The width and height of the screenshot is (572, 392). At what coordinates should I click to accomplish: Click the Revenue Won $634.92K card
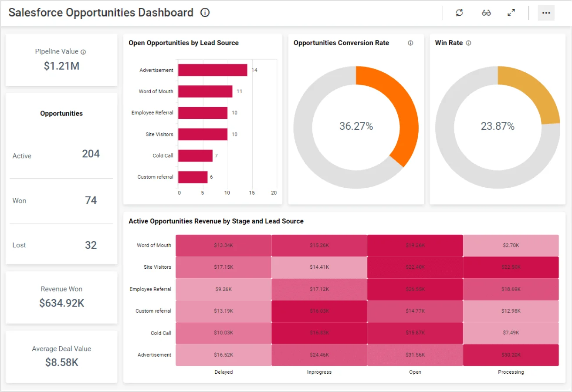tap(61, 297)
